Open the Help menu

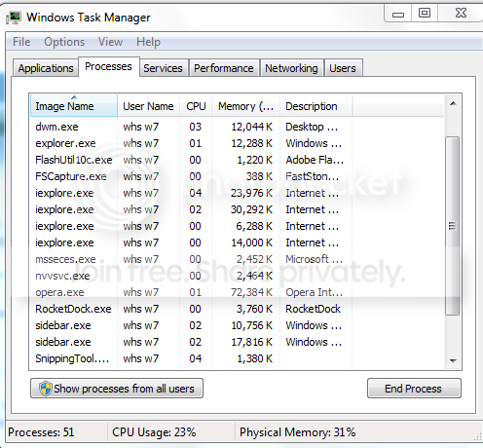(148, 42)
